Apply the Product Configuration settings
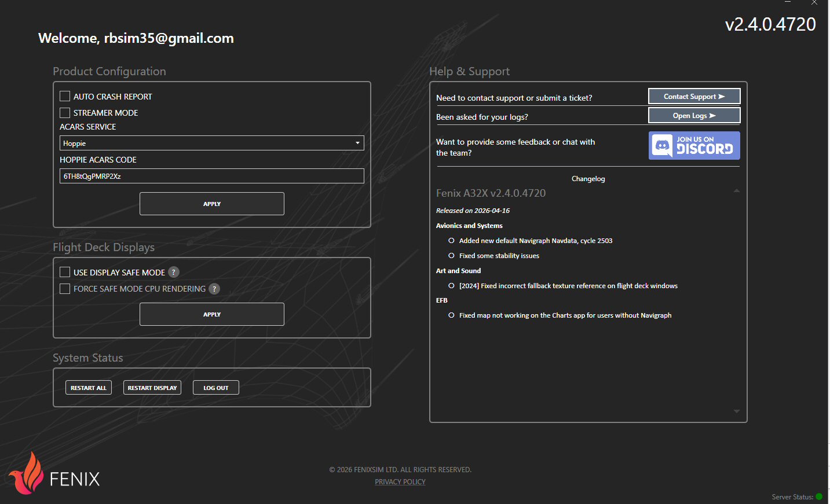830x504 pixels. 212,204
